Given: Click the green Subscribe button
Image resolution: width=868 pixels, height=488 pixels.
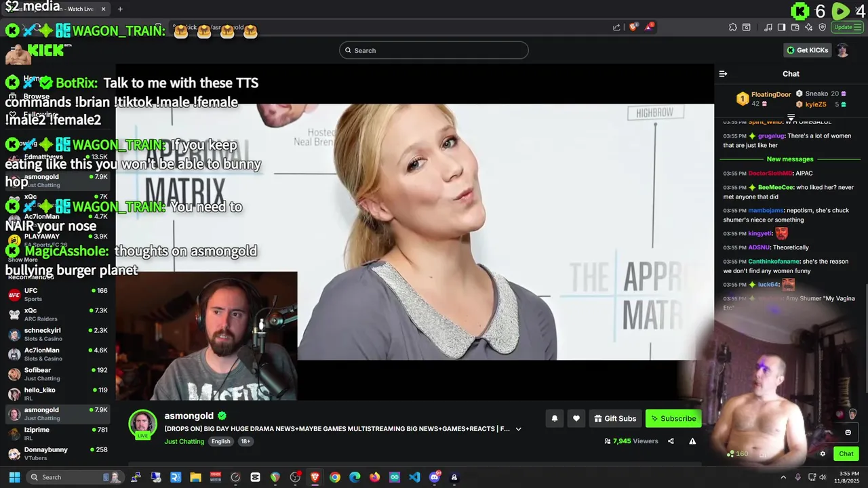Looking at the screenshot, I should (673, 419).
